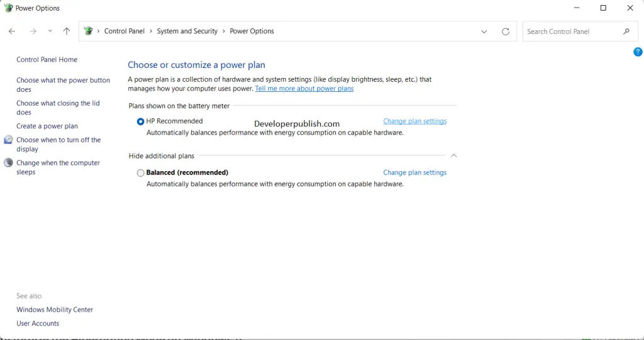Open Create a power plan link
The height and width of the screenshot is (340, 644).
(x=47, y=126)
